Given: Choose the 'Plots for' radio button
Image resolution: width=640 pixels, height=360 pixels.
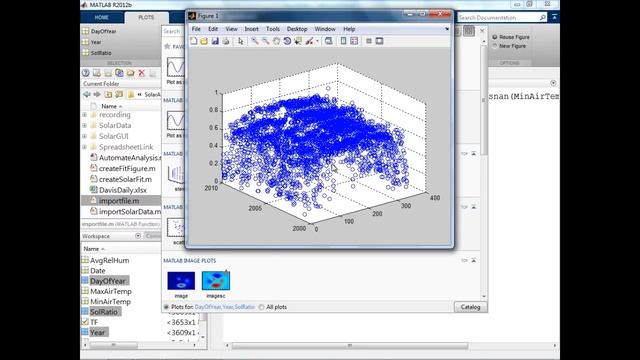Looking at the screenshot, I should (x=166, y=307).
